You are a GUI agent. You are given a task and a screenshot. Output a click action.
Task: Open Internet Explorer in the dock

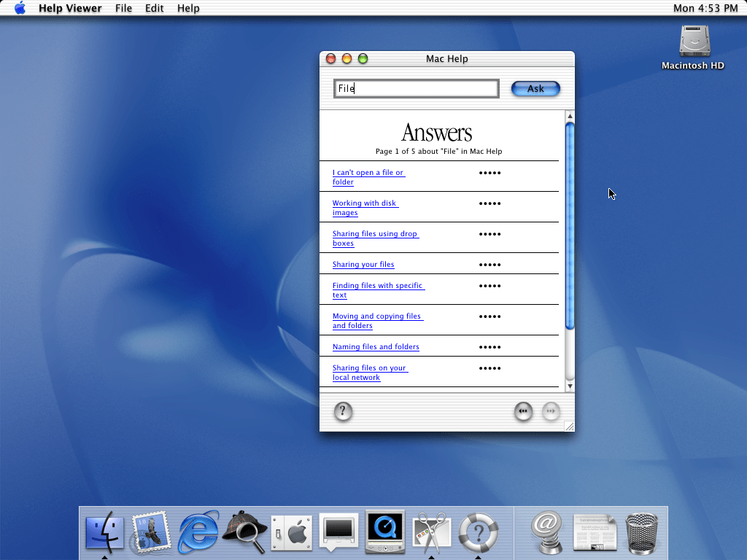coord(198,532)
